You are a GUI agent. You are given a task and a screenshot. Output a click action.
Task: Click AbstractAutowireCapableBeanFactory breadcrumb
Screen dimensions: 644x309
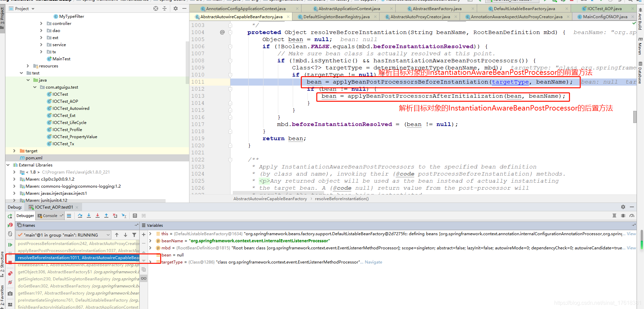point(270,199)
